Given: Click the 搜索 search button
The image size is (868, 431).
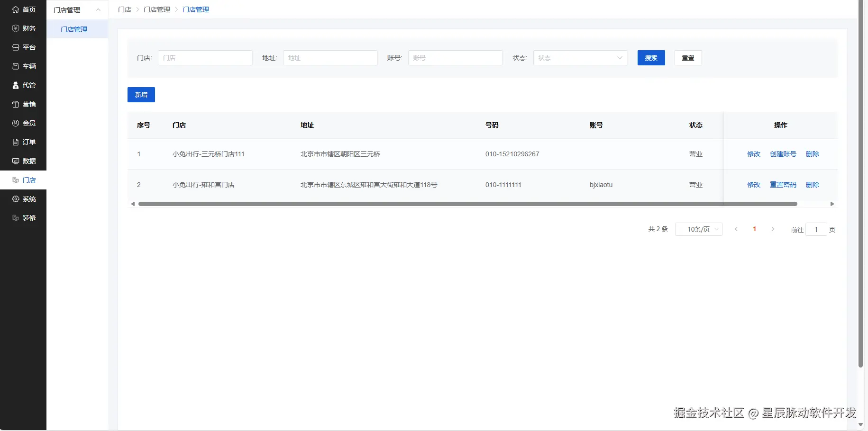Looking at the screenshot, I should coord(651,58).
